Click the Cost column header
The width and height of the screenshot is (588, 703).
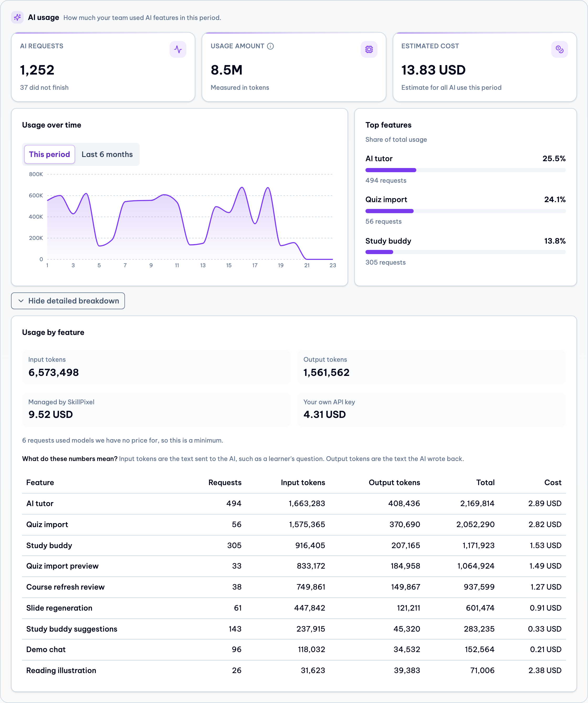553,482
